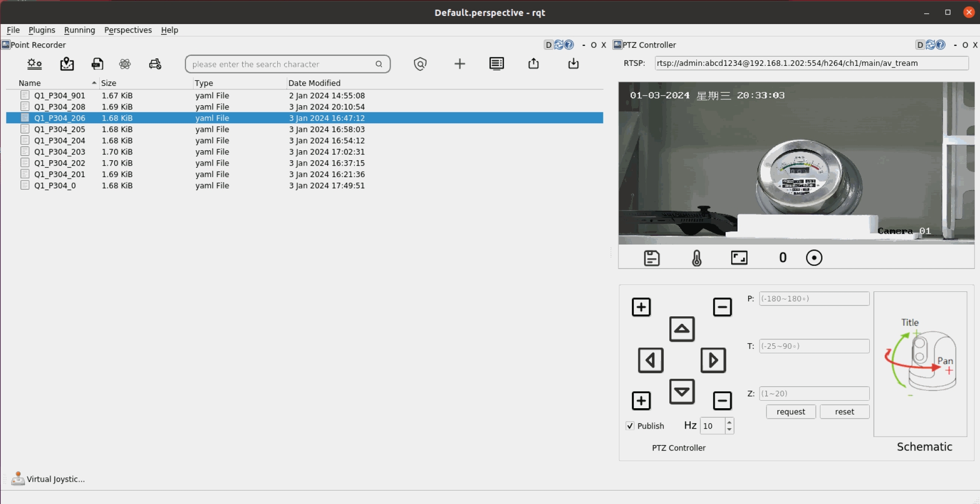
Task: Click the thermometer icon below video
Action: pyautogui.click(x=697, y=258)
